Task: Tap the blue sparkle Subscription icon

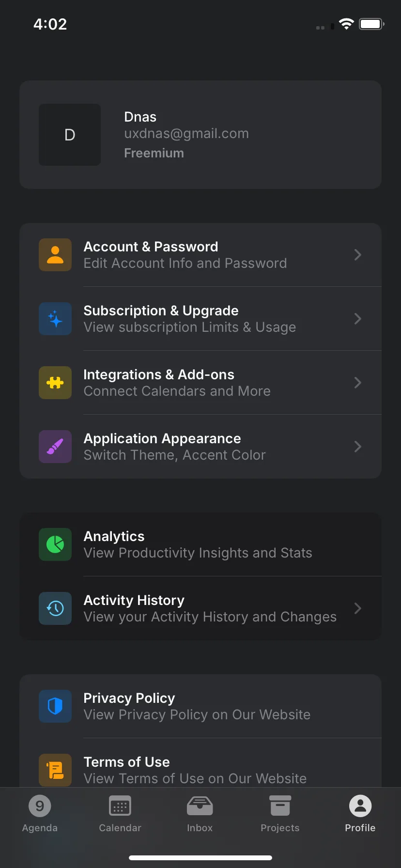Action: pyautogui.click(x=55, y=319)
